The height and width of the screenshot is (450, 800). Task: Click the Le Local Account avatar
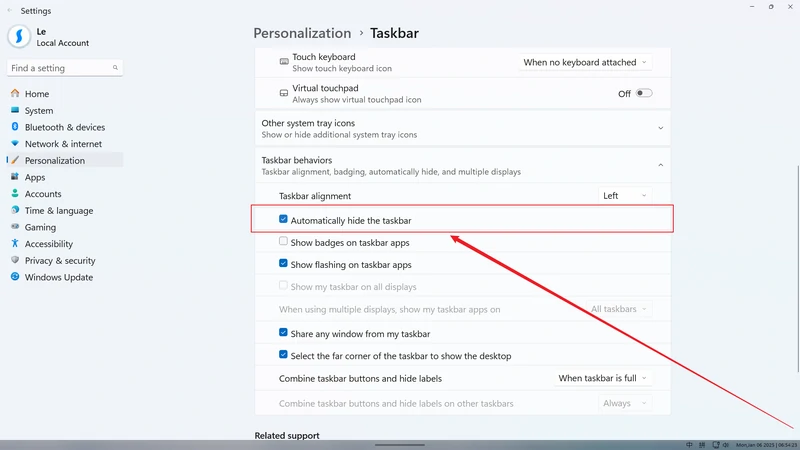coord(19,37)
